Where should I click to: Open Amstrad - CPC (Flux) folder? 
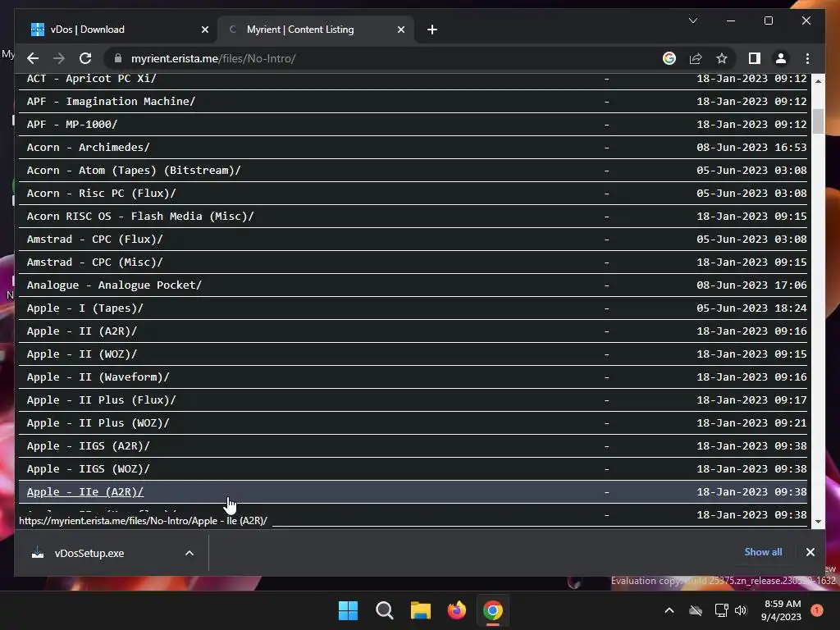95,240
